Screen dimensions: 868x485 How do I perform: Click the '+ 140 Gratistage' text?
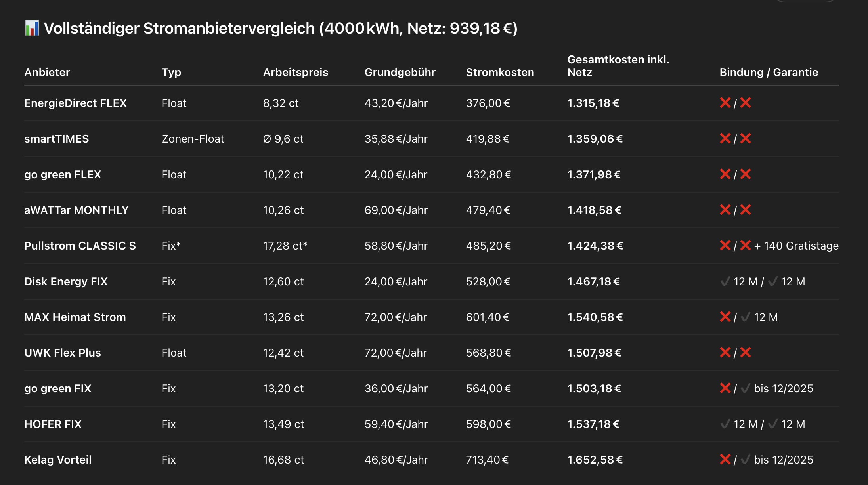(796, 246)
